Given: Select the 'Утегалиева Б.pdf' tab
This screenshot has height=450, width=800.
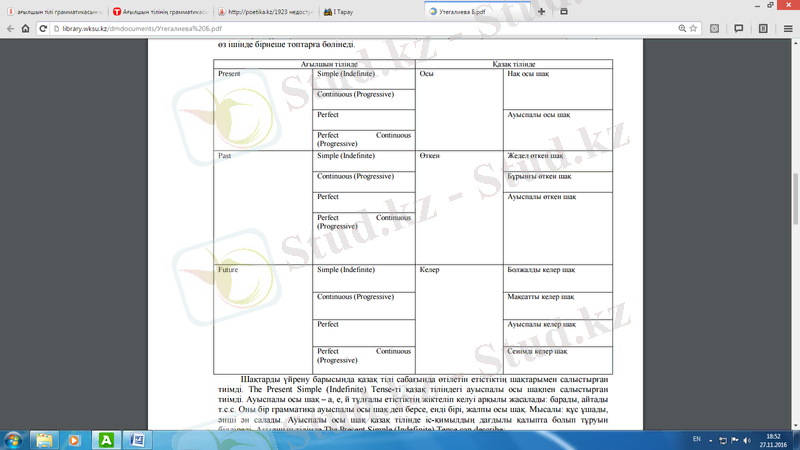Looking at the screenshot, I should [x=476, y=12].
